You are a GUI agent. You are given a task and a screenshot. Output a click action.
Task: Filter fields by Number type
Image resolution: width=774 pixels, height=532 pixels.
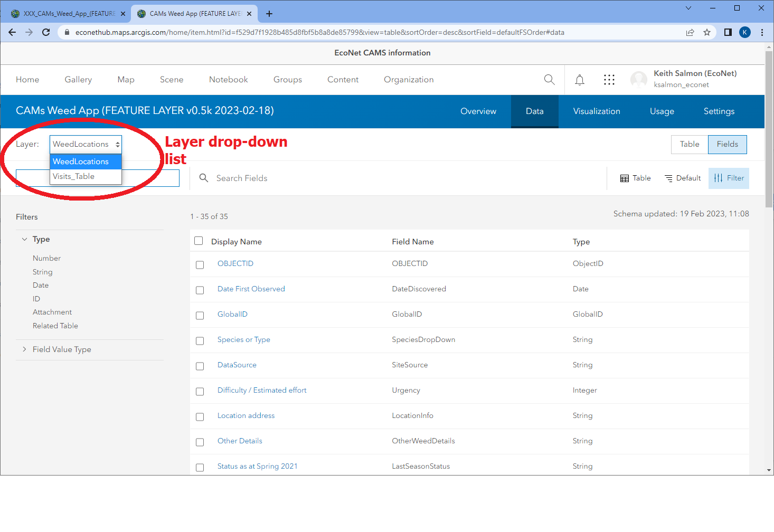pos(46,258)
